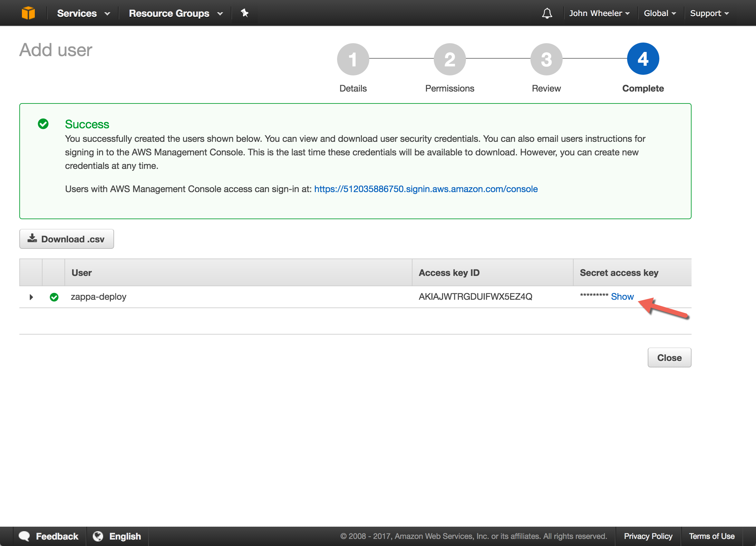Show the secret access key
Screen dimensions: 756x546
pos(622,296)
